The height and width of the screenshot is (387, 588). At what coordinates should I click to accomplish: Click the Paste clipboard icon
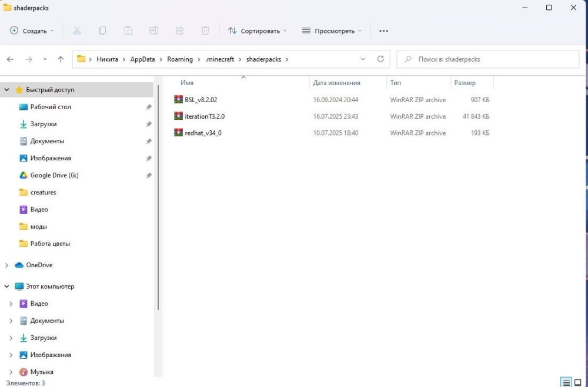(x=128, y=31)
